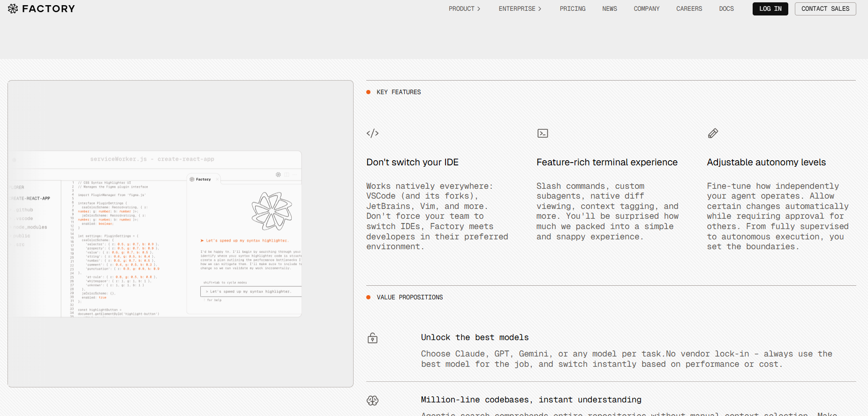The height and width of the screenshot is (416, 868).
Task: Open the Product menu
Action: [464, 8]
